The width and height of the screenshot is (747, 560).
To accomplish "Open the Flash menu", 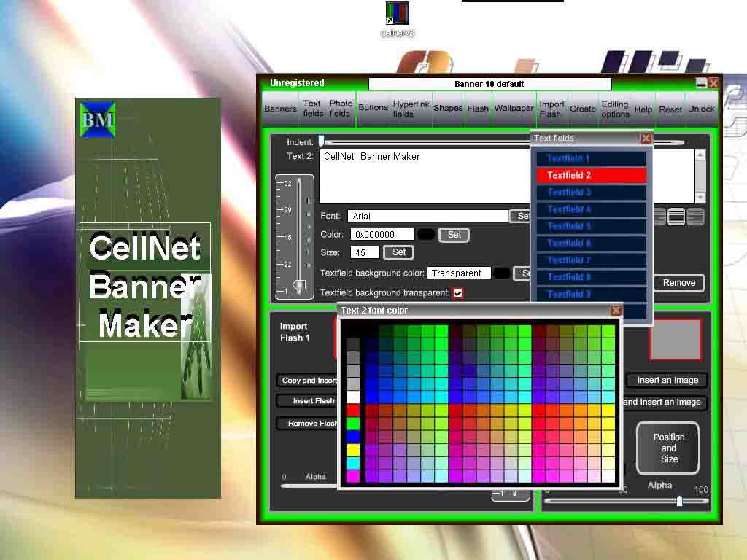I will pyautogui.click(x=478, y=109).
